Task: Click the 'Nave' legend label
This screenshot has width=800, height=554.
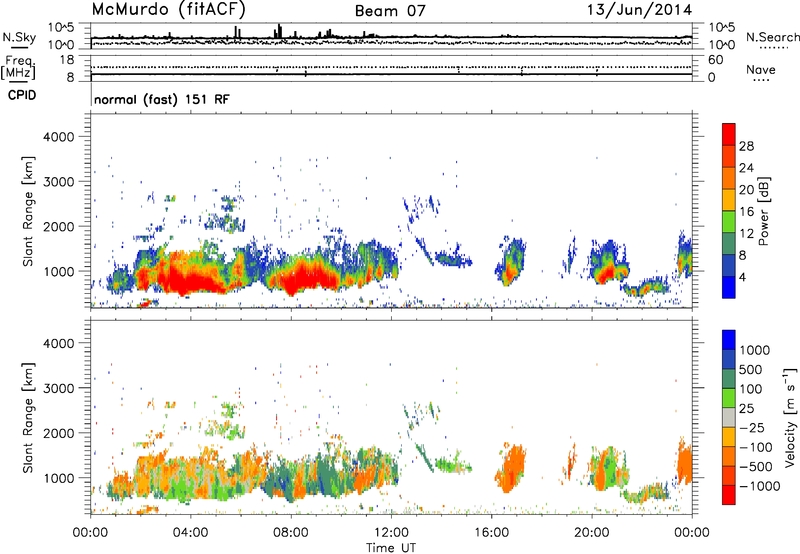Action: (761, 69)
